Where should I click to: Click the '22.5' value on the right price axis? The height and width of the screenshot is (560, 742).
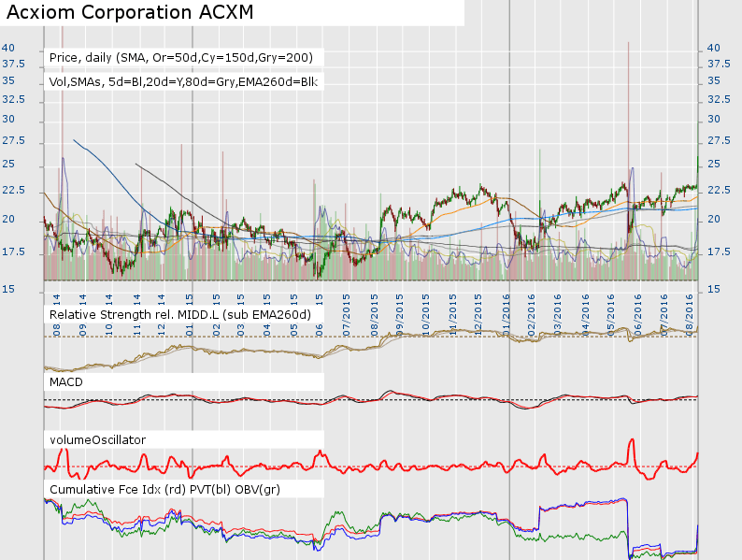coord(719,191)
